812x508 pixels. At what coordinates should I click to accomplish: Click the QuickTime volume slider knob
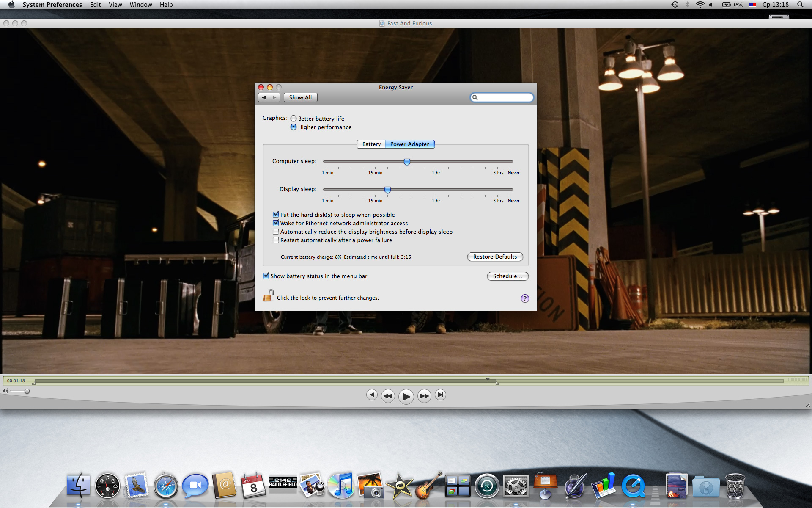pyautogui.click(x=27, y=391)
